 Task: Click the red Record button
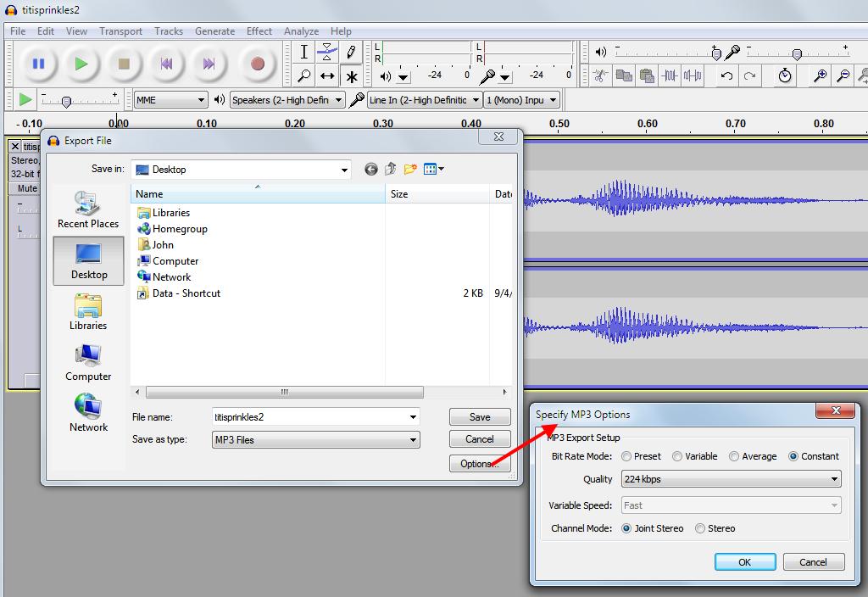[258, 64]
